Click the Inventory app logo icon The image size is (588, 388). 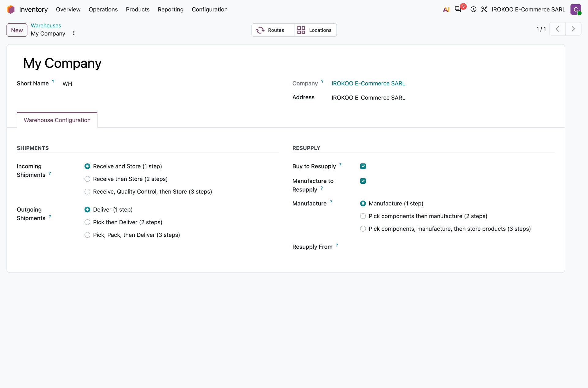[11, 9]
